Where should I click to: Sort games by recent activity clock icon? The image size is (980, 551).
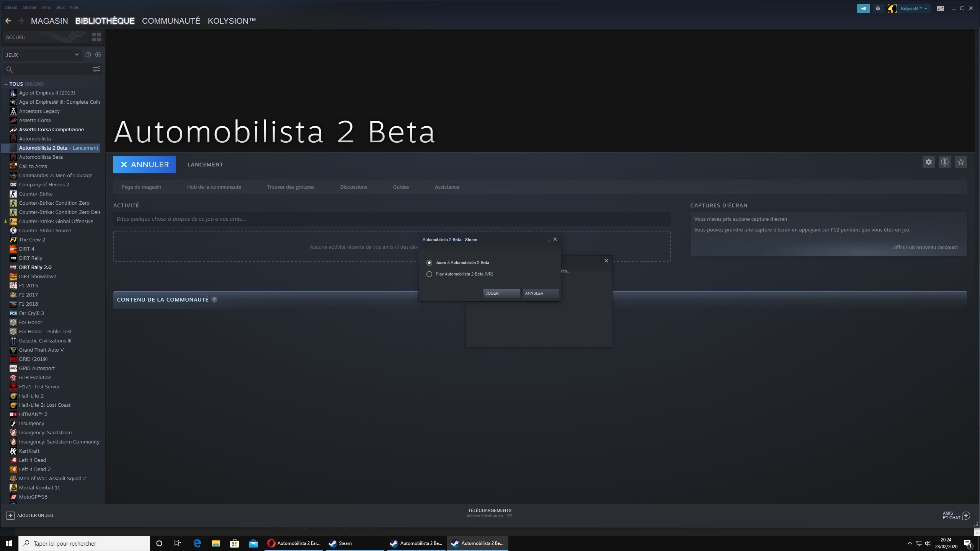tap(88, 55)
